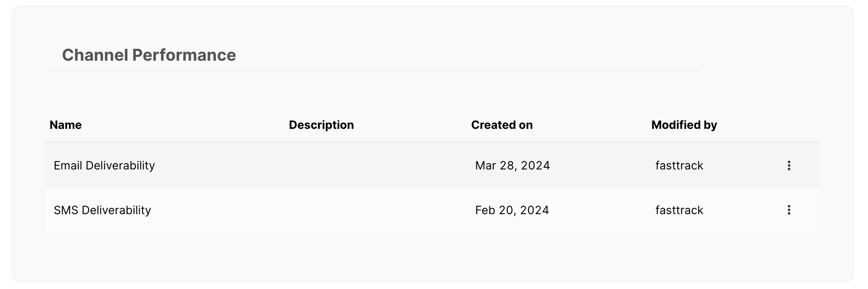Open the Email Deliverability report
Image resolution: width=868 pixels, height=289 pixels.
click(104, 165)
